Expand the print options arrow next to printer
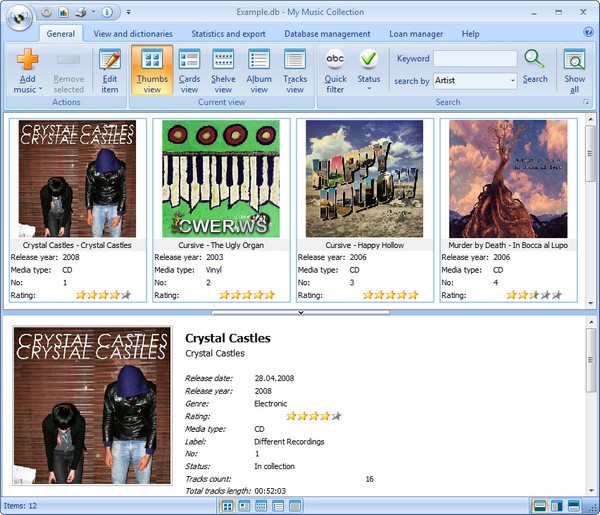 coord(93,12)
